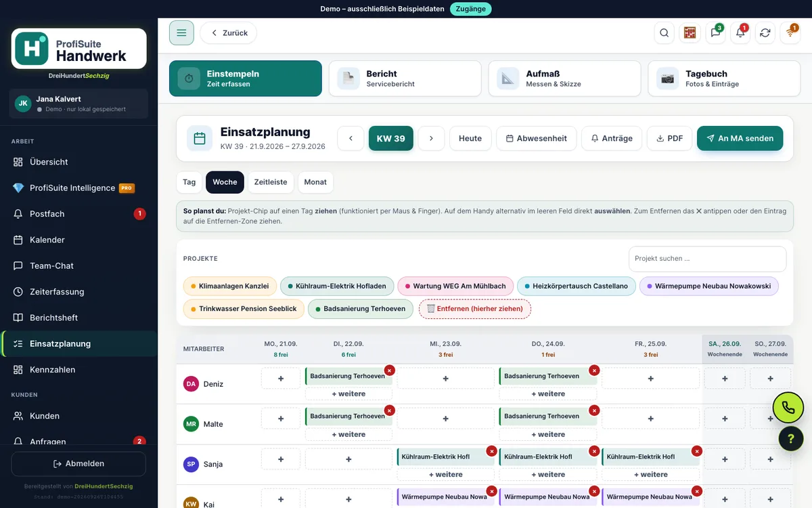This screenshot has width=812, height=508.
Task: Open the notifications bell in top bar
Action: point(740,33)
